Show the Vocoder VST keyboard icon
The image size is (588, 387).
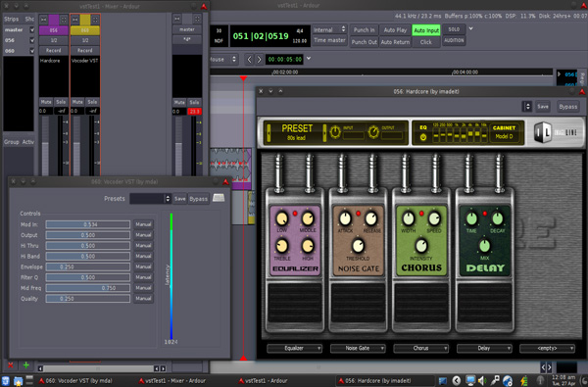coord(219,198)
